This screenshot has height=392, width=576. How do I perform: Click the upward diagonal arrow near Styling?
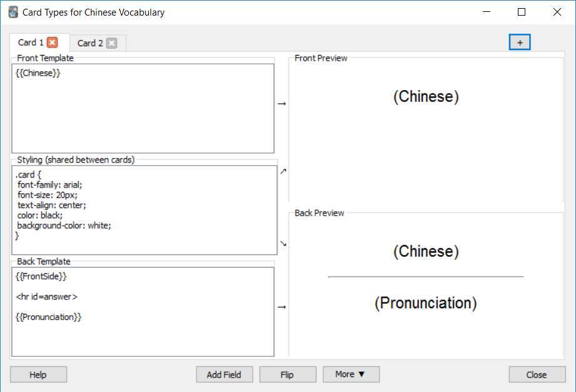(x=283, y=170)
